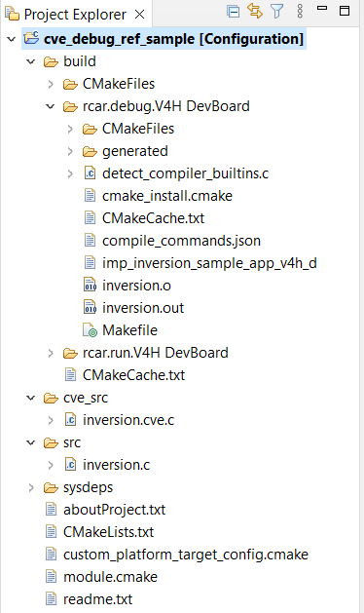This screenshot has height=613, width=364.
Task: Select readme.txt file name
Action: point(97,599)
